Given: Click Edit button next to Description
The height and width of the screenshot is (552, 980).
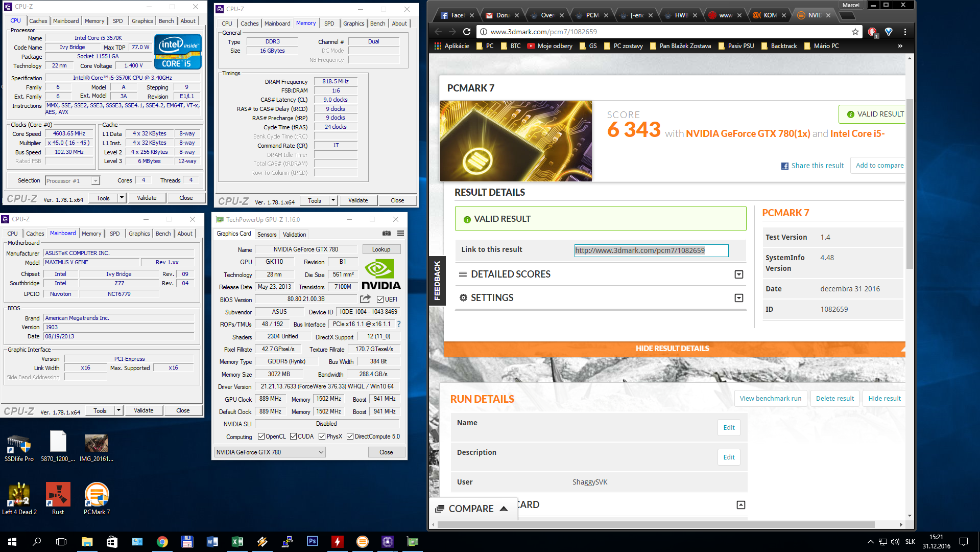Looking at the screenshot, I should (729, 457).
